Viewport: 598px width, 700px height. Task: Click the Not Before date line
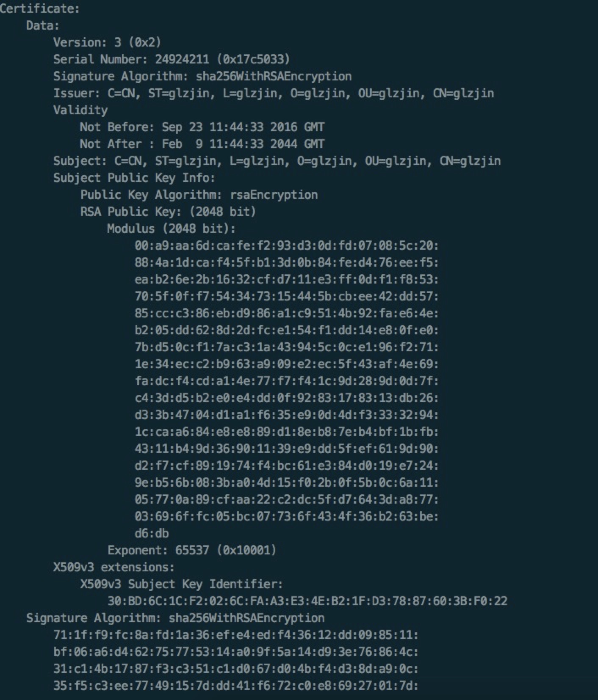pyautogui.click(x=202, y=127)
